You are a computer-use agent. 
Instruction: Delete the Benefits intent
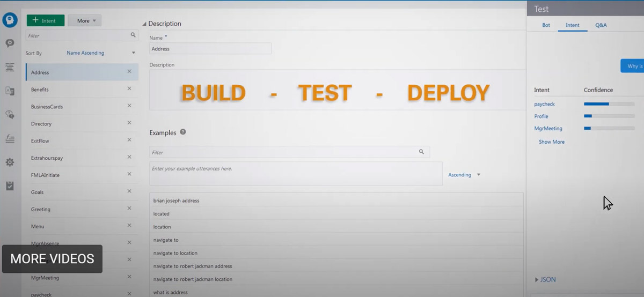click(x=129, y=88)
